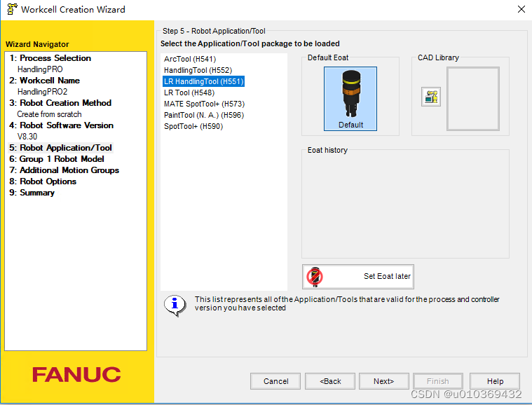Choose LR Tool (H548) package
The image size is (532, 405).
[x=189, y=92]
